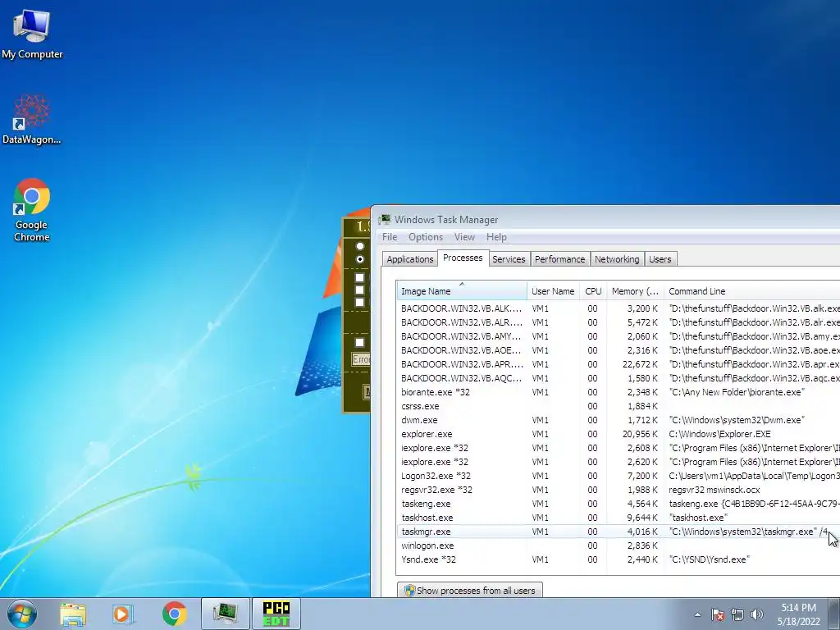Click Show Desktop strip at taskbar end
The image size is (840, 630).
pos(834,614)
